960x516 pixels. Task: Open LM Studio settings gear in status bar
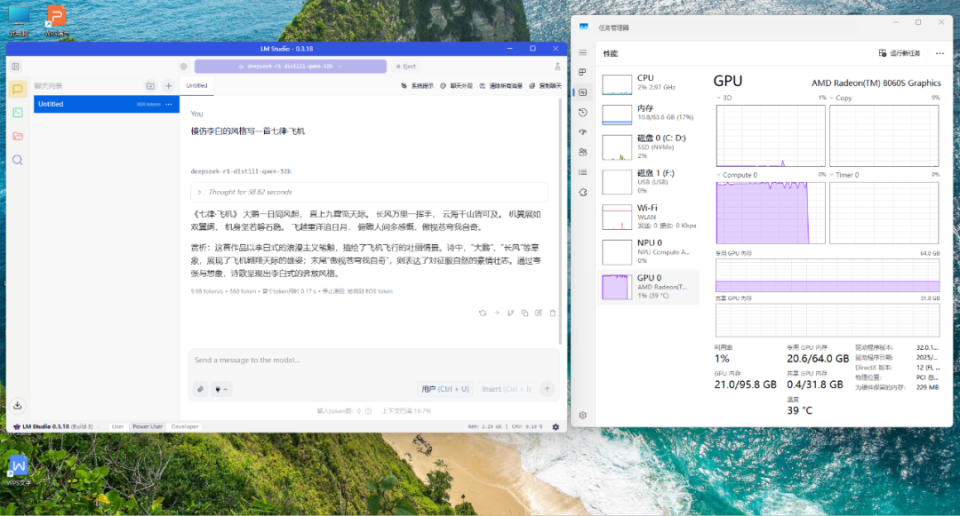click(556, 427)
